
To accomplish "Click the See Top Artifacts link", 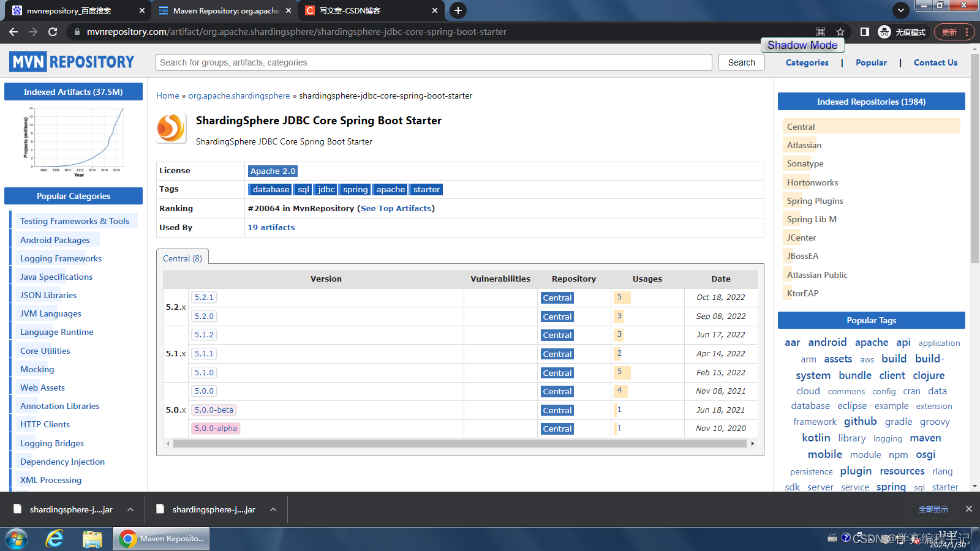I will (x=396, y=208).
